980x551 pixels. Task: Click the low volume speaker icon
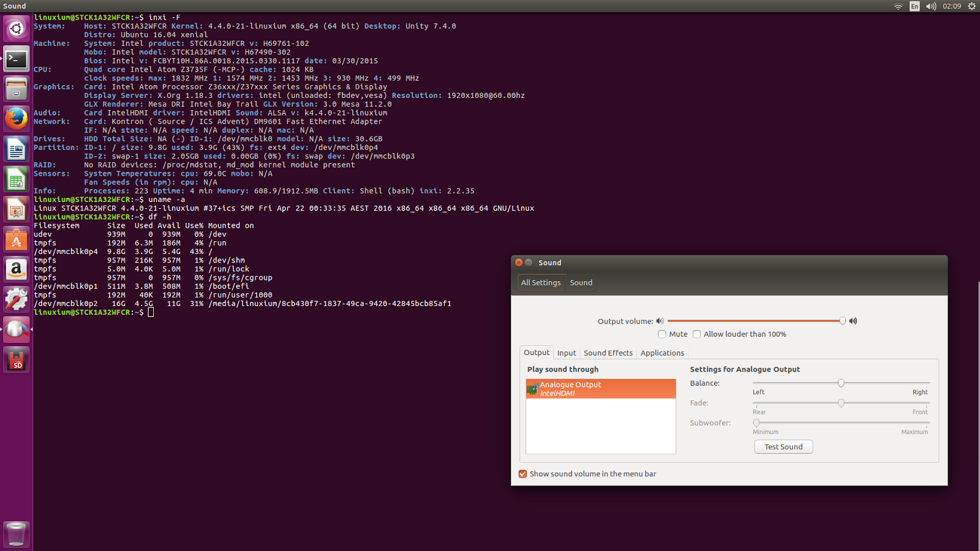660,321
